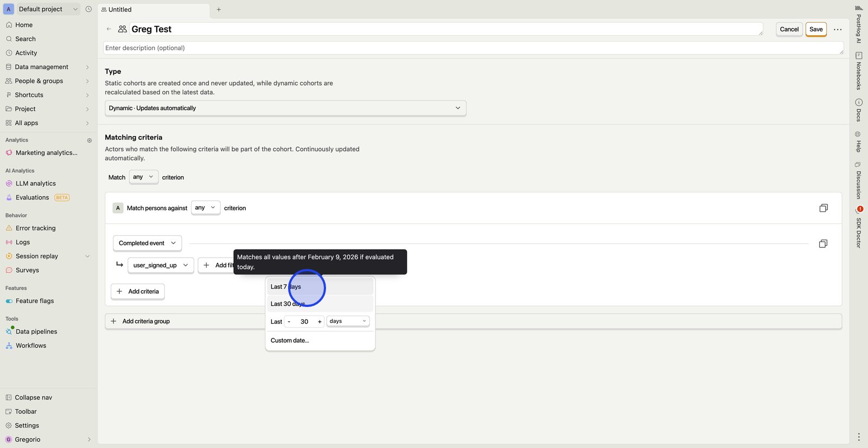Open the Completed event criteria dropdown
This screenshot has height=448, width=868.
coord(147,244)
